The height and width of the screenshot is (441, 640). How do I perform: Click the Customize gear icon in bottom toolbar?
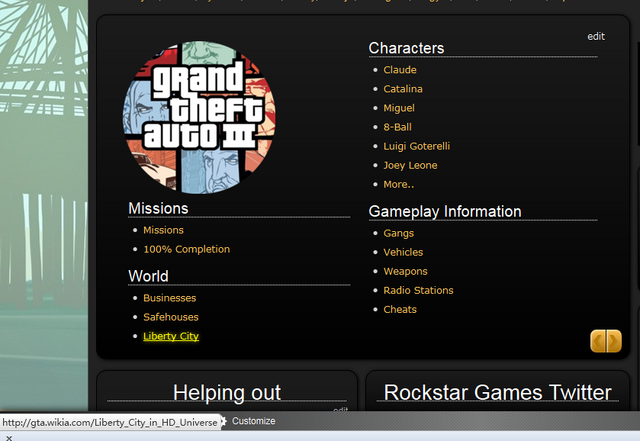pyautogui.click(x=223, y=421)
